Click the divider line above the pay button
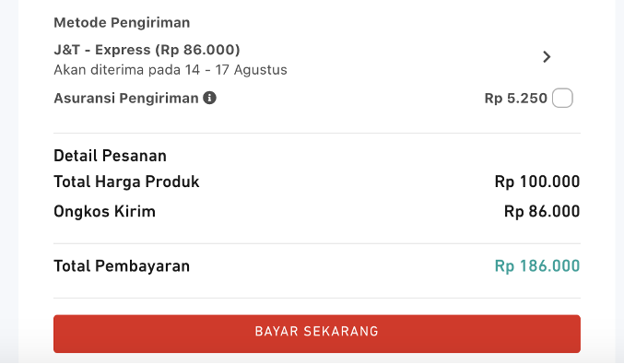Viewport: 624px width, 364px height. [317, 298]
